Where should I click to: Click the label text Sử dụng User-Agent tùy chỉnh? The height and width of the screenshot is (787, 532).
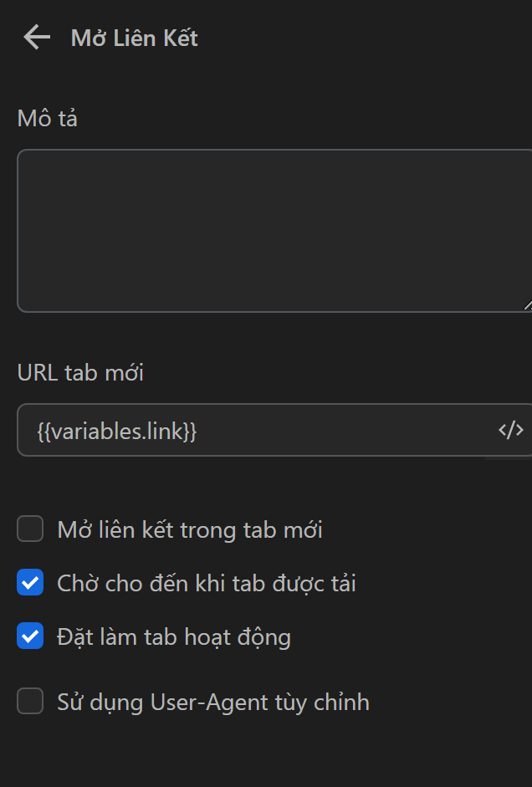(x=213, y=702)
